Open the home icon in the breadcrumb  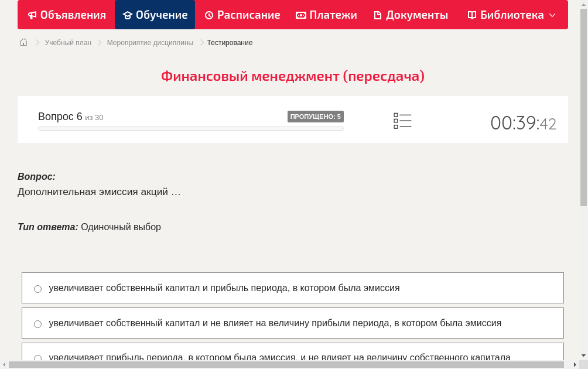[23, 42]
